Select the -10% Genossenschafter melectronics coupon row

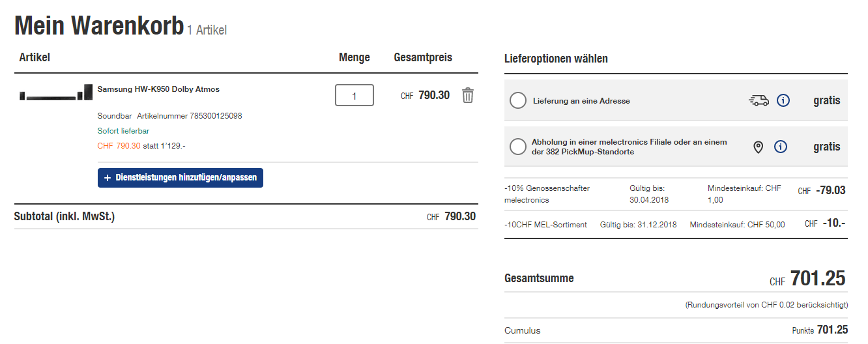(675, 194)
